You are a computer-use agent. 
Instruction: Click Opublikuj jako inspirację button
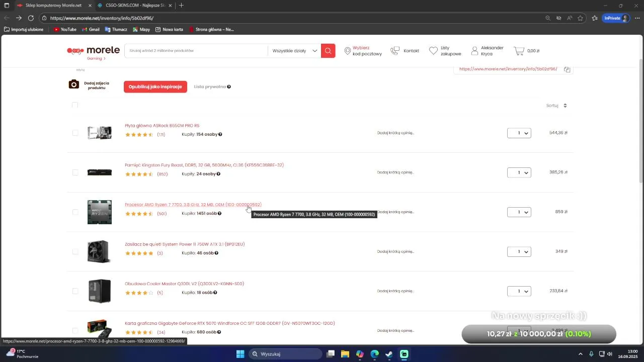[155, 87]
